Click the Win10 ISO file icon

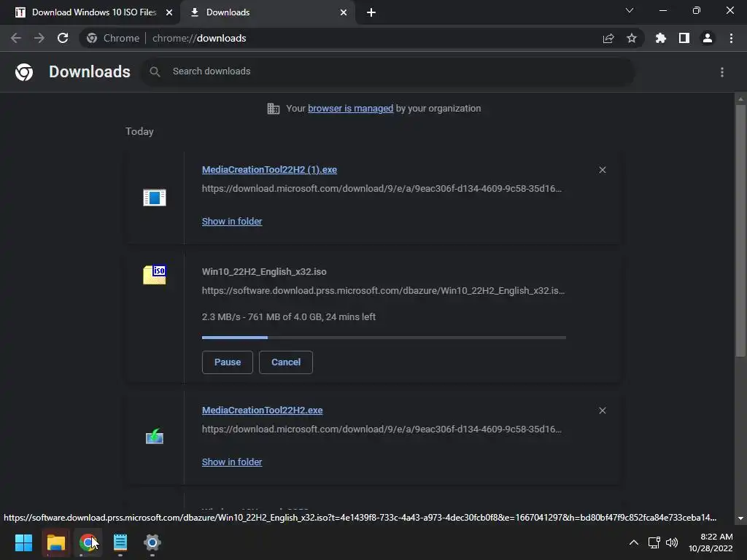pyautogui.click(x=155, y=275)
